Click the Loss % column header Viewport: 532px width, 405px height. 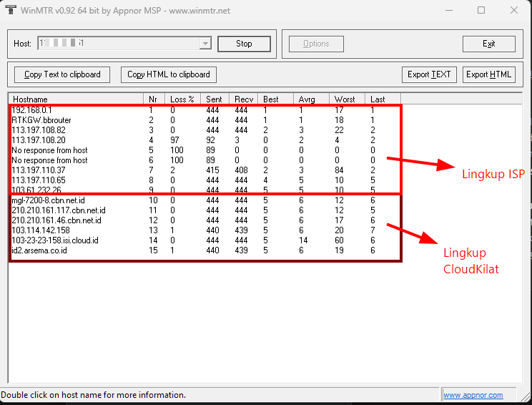pos(182,99)
